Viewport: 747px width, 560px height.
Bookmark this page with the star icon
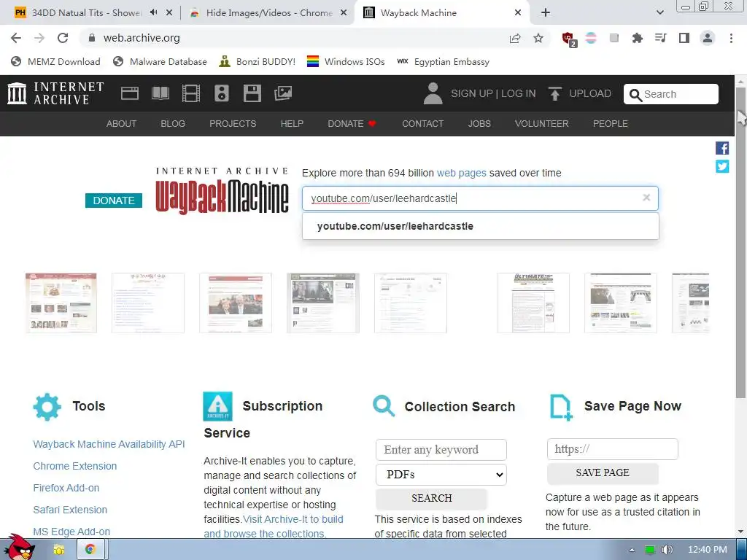pos(538,38)
